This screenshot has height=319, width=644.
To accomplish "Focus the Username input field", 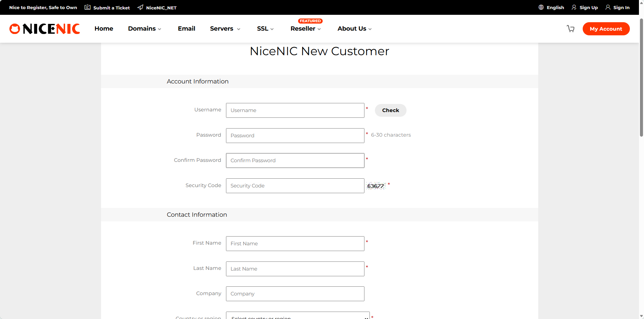I will [x=295, y=110].
